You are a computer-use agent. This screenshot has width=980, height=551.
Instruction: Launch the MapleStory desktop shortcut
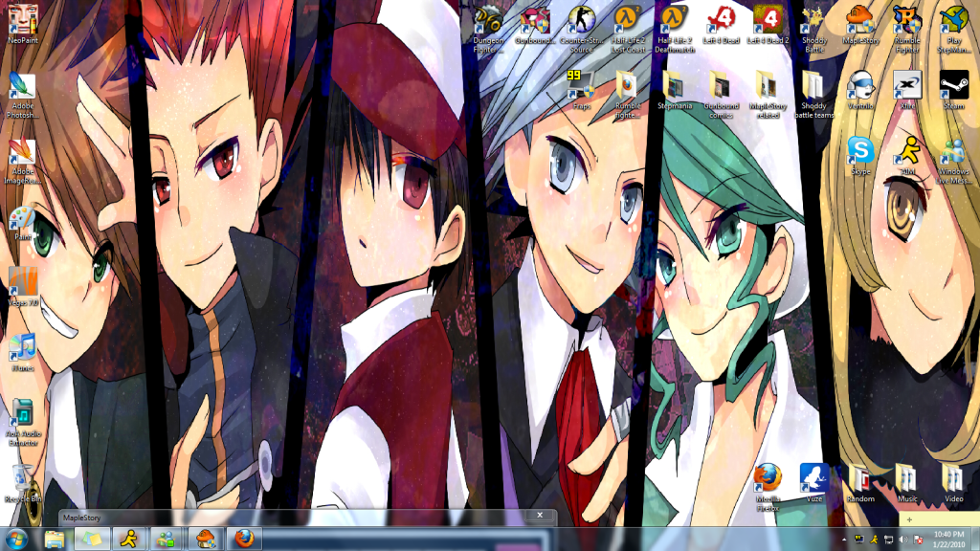pos(860,25)
